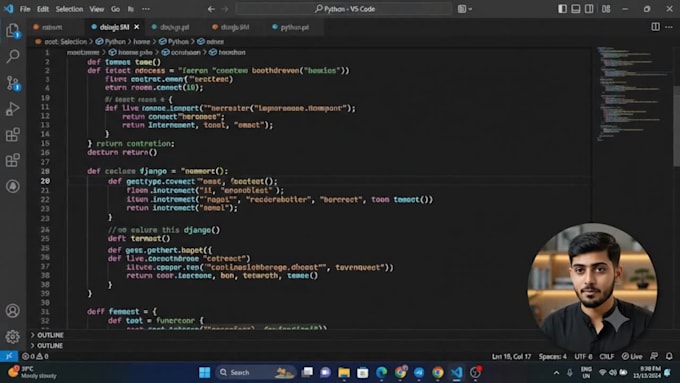This screenshot has width=680, height=383.
Task: Expand the upper OUTLINE section
Action: coord(48,335)
